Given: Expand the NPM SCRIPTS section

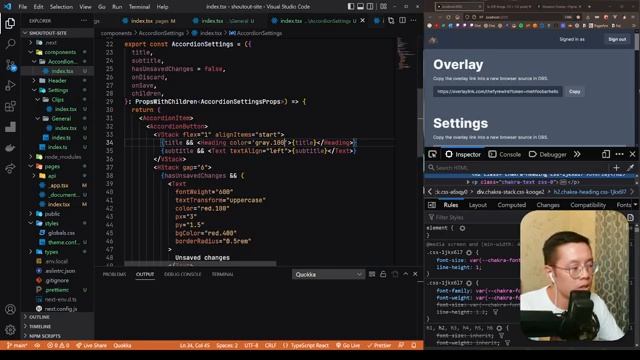Looking at the screenshot, I should [x=44, y=336].
